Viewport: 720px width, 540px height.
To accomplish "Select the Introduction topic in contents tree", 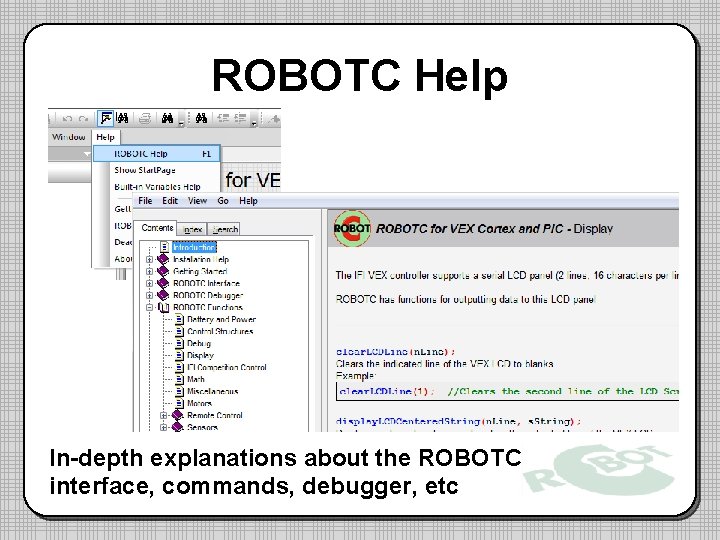I will [x=194, y=248].
